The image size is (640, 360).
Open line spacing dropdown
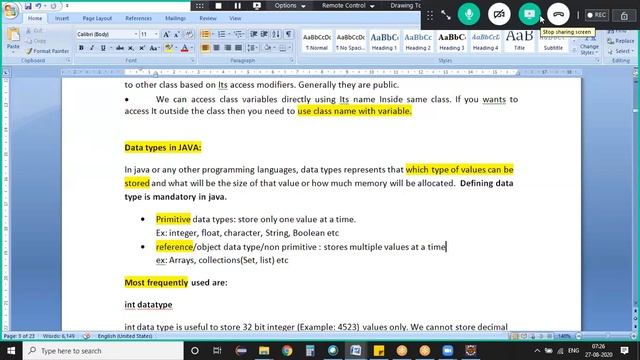pos(252,48)
